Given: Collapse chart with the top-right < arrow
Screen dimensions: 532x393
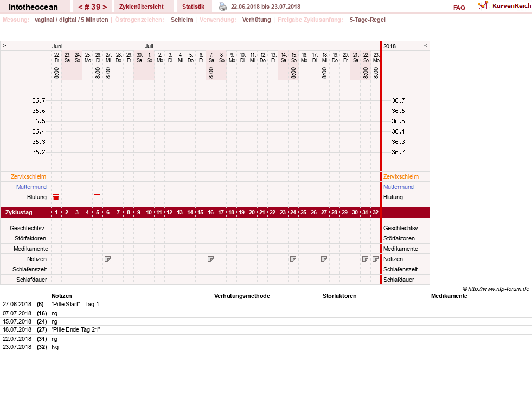Looking at the screenshot, I should pos(426,45).
